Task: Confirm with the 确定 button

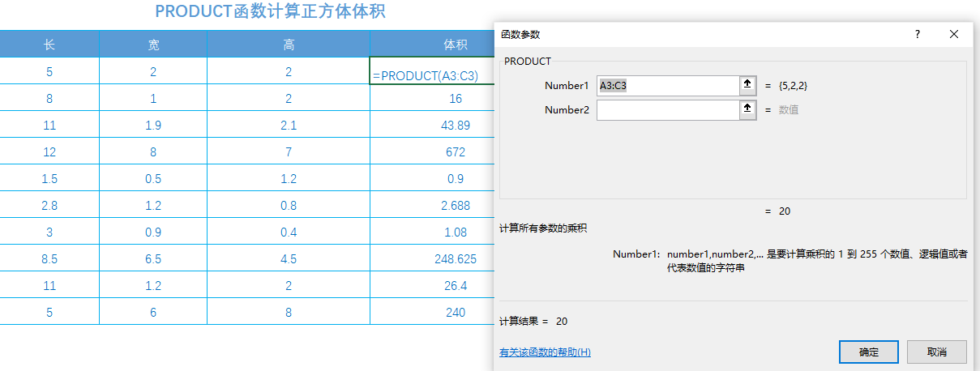Action: [868, 352]
